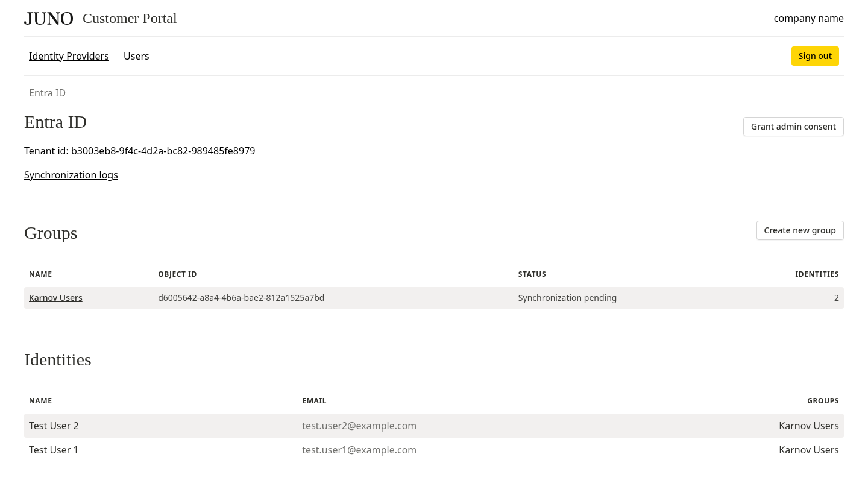The width and height of the screenshot is (868, 489).
Task: Select the company name label
Action: (808, 18)
